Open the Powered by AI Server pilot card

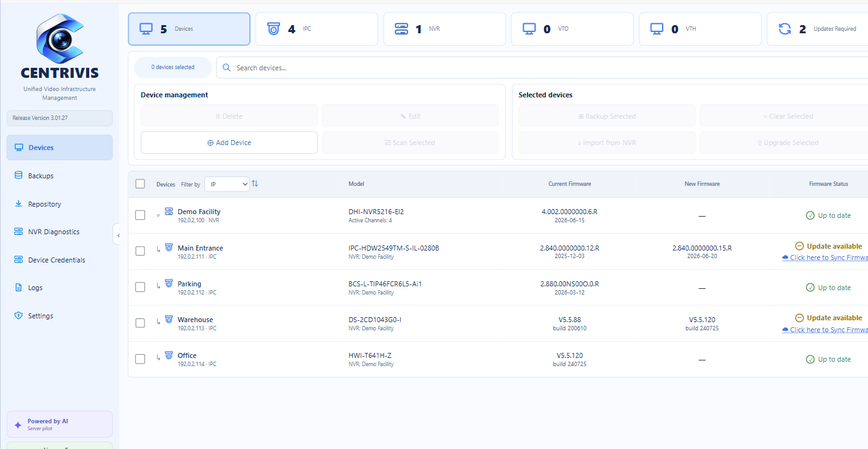coord(60,425)
